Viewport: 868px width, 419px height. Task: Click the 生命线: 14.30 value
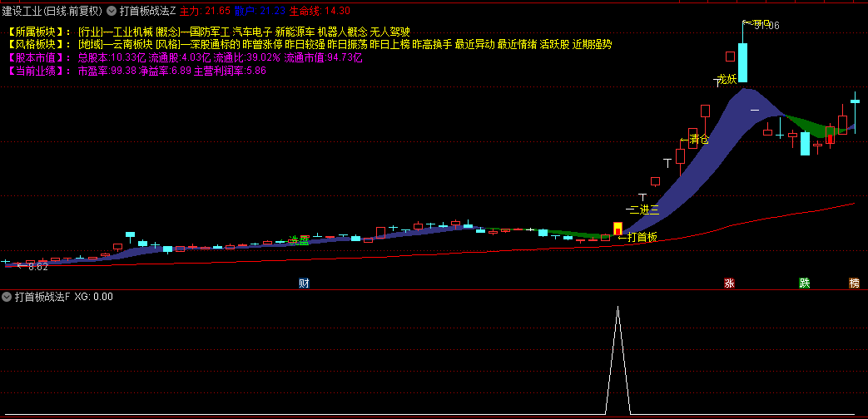[x=320, y=10]
